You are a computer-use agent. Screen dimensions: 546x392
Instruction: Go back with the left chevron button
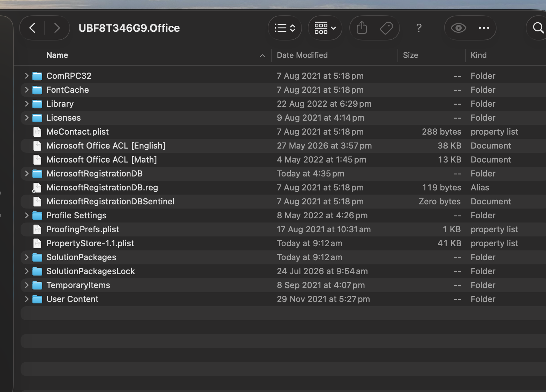tap(32, 28)
